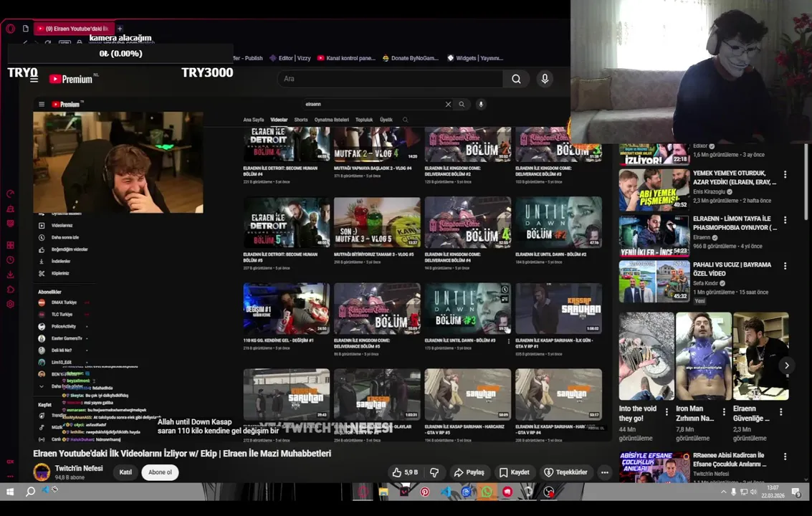This screenshot has height=516, width=812.
Task: Open options for Into the void short
Action: click(667, 412)
